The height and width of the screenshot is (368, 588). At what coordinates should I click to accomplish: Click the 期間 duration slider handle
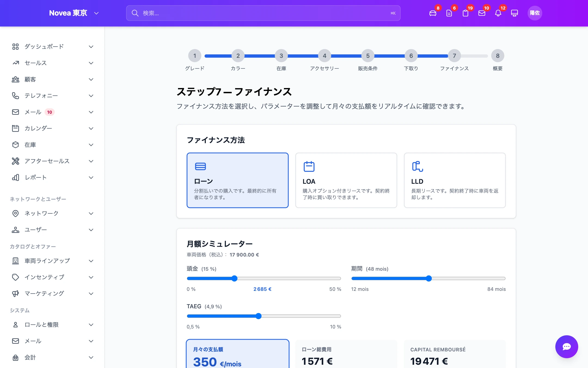[429, 278]
